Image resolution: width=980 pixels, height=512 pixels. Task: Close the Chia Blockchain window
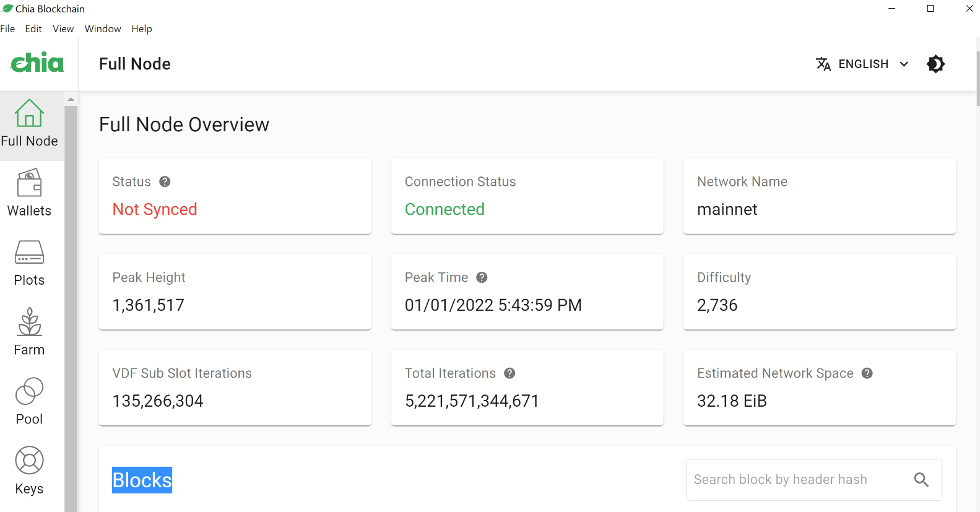coord(969,9)
